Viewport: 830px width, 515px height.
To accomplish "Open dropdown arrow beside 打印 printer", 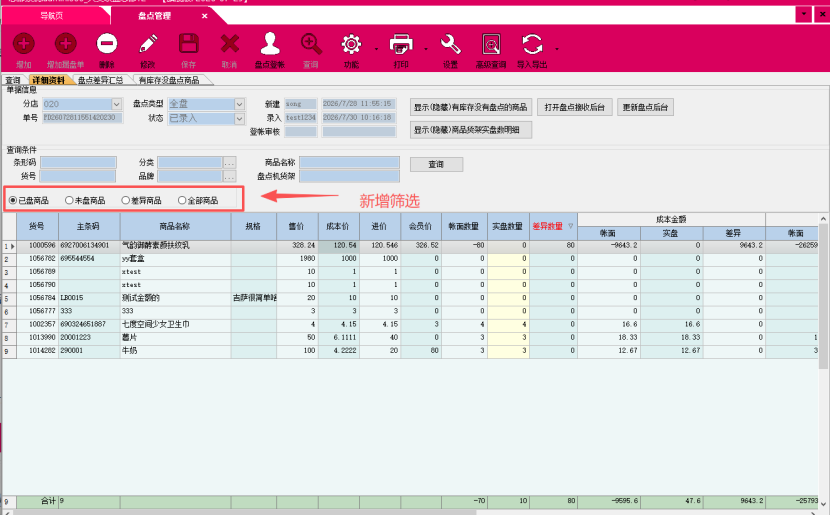I will point(426,49).
